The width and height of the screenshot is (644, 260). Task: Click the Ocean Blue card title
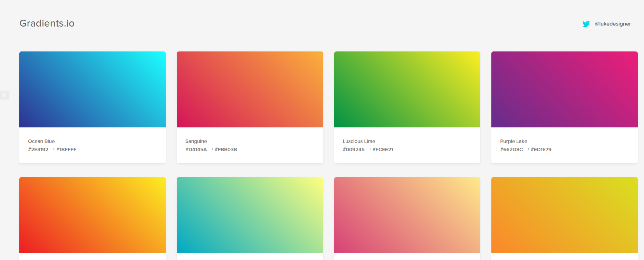coord(41,141)
